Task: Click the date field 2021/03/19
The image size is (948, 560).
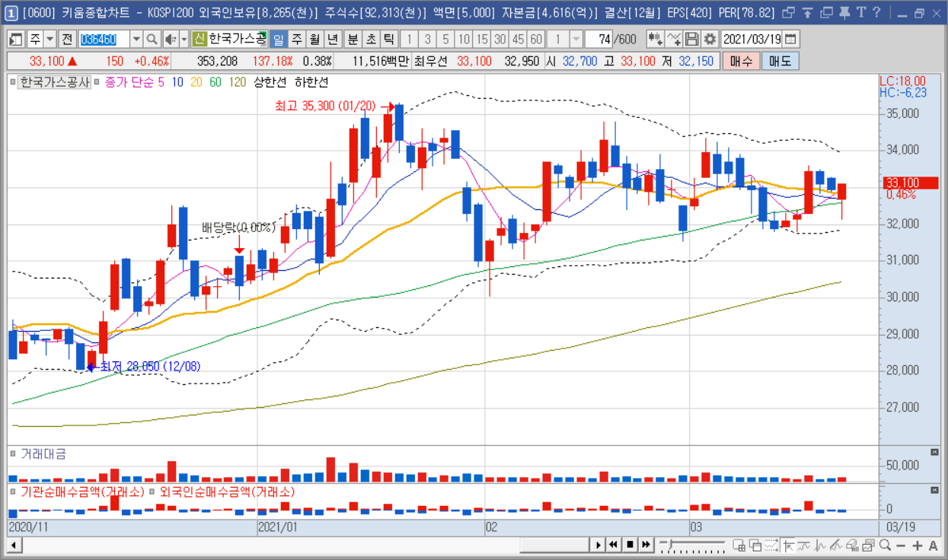Action: (752, 40)
